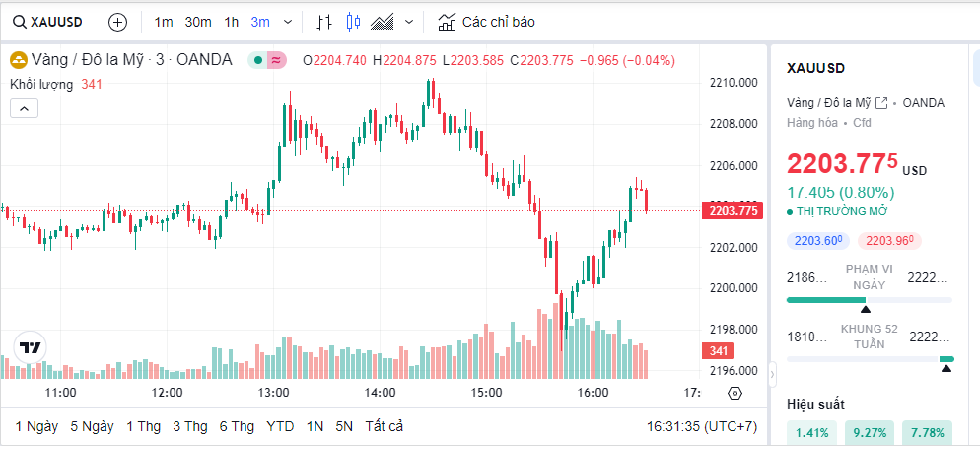Open the XAUUSD external link icon
This screenshot has width=980, height=449.
click(881, 103)
